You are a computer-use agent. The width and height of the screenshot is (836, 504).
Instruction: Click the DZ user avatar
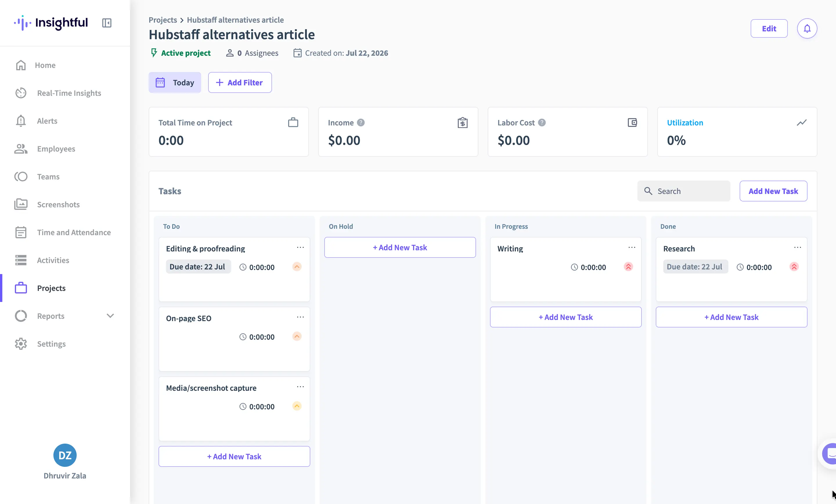click(x=65, y=455)
